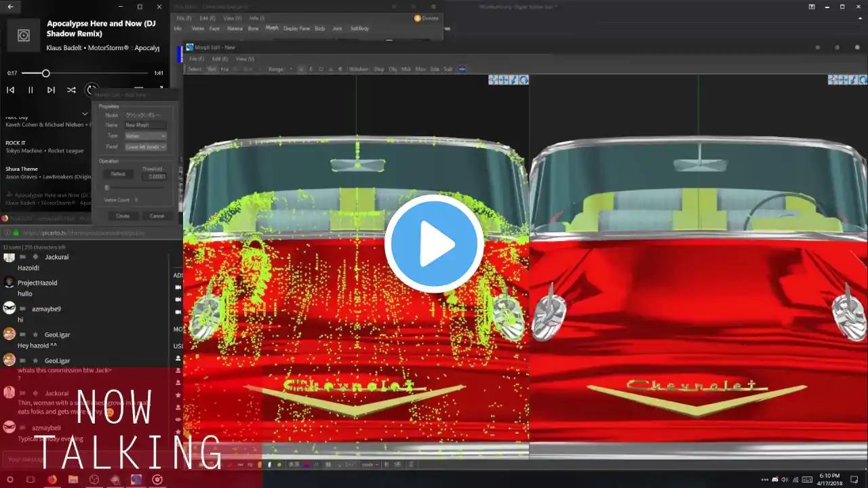The image size is (868, 488).
Task: Open Task View on the taskbar
Action: point(31,480)
